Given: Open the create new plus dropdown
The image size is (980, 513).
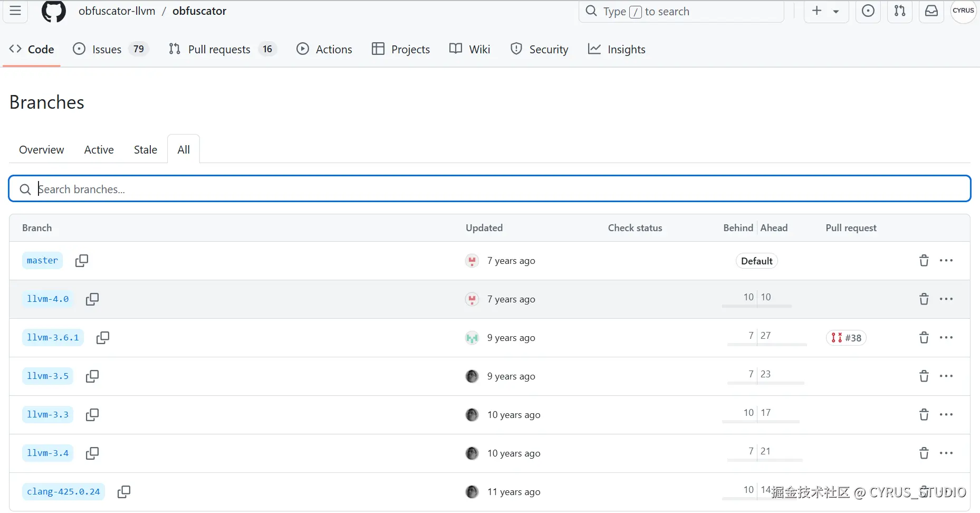Looking at the screenshot, I should pos(826,11).
